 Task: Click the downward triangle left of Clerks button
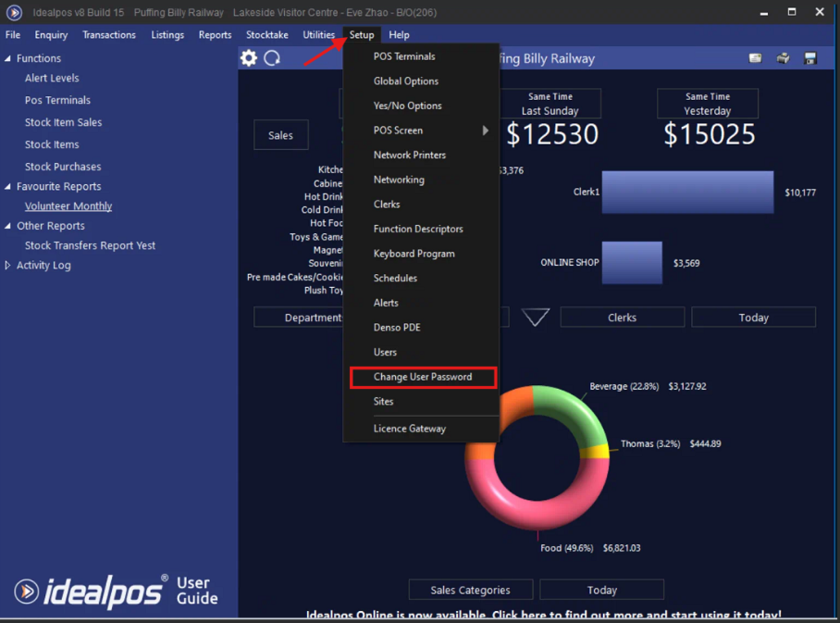coord(536,317)
